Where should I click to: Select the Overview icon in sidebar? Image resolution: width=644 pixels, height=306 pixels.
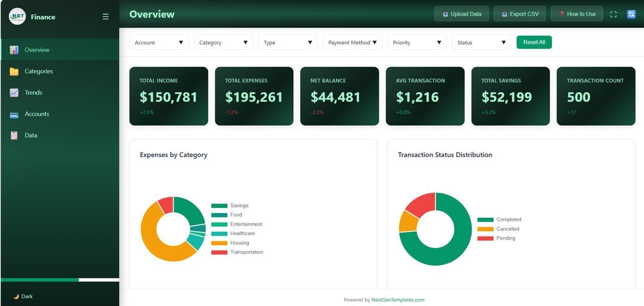[x=15, y=49]
